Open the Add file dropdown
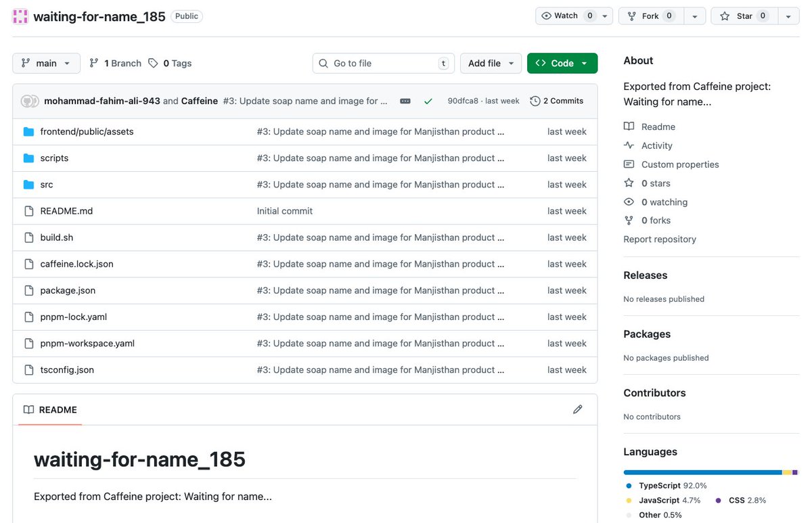Screen dimensions: 812x523 [x=491, y=63]
